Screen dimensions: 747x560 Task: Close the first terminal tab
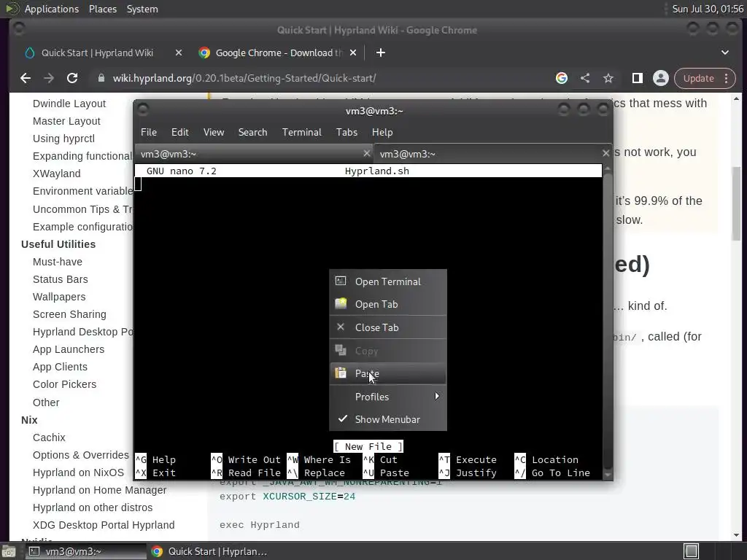click(x=366, y=153)
